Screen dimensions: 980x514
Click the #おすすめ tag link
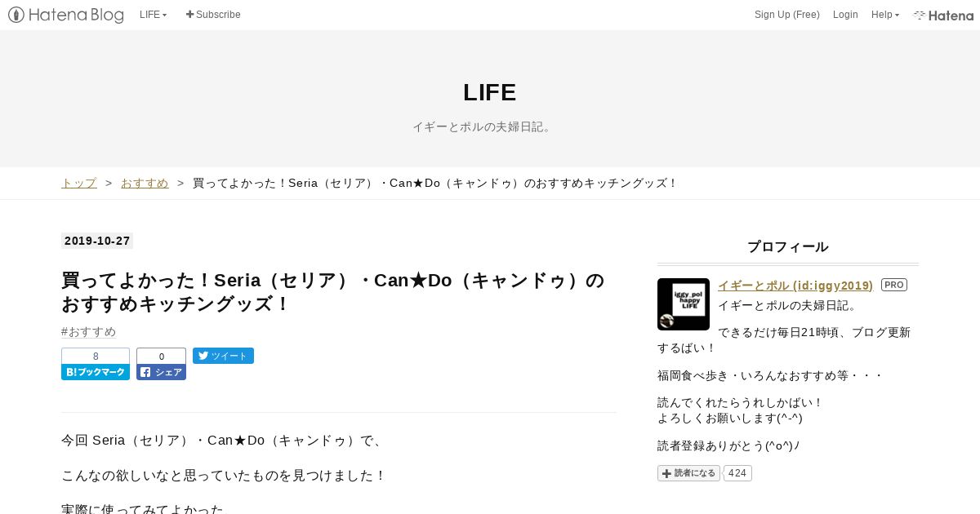coord(89,331)
